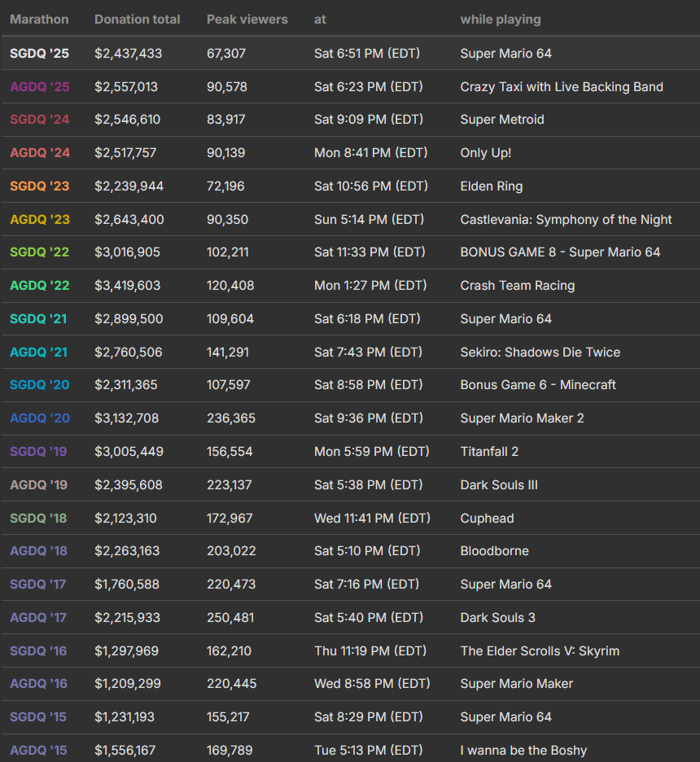Select the $2,437,433 donation total cell
700x762 pixels.
[x=129, y=54]
